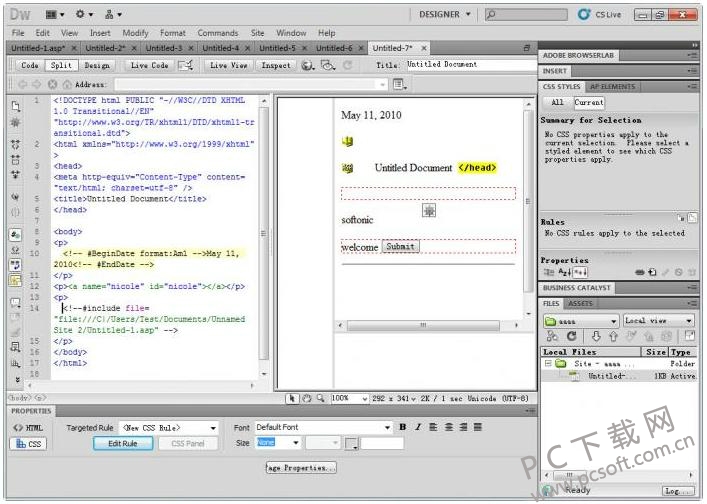The image size is (707, 504).
Task: Select the Zoom magnifier tool in status bar
Action: pos(321,398)
